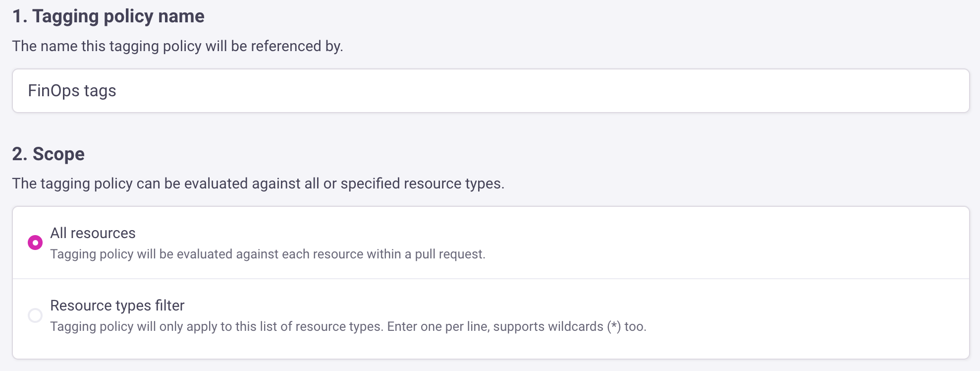
Task: Click the All resources label text
Action: point(92,233)
